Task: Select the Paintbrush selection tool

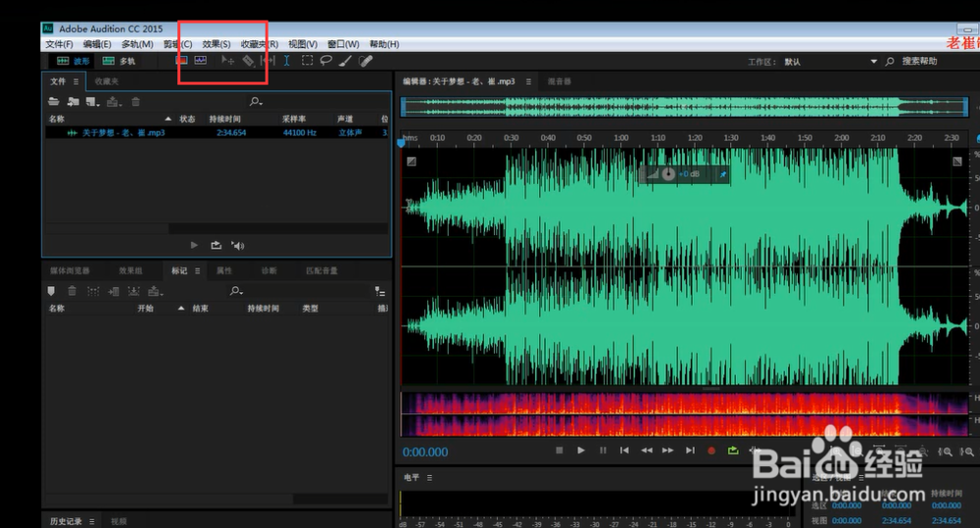Action: 345,61
